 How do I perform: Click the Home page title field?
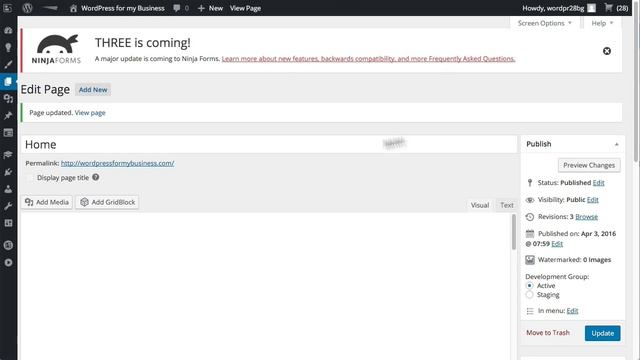click(269, 144)
